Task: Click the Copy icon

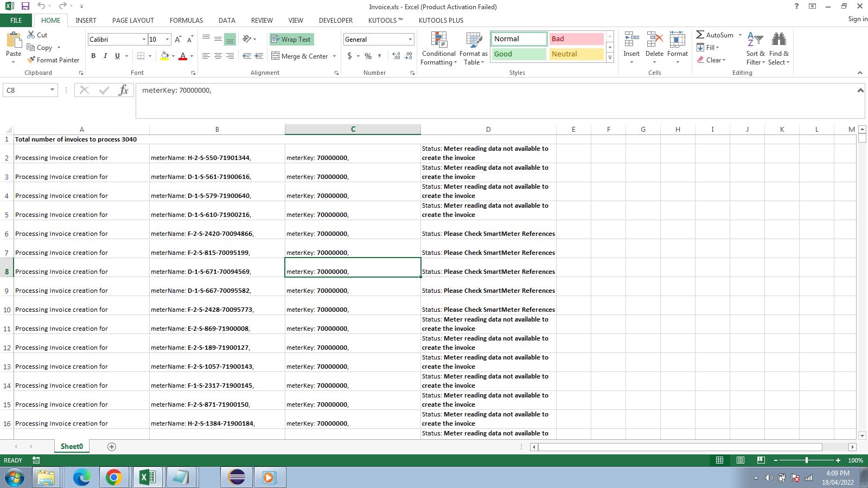Action: [x=31, y=48]
